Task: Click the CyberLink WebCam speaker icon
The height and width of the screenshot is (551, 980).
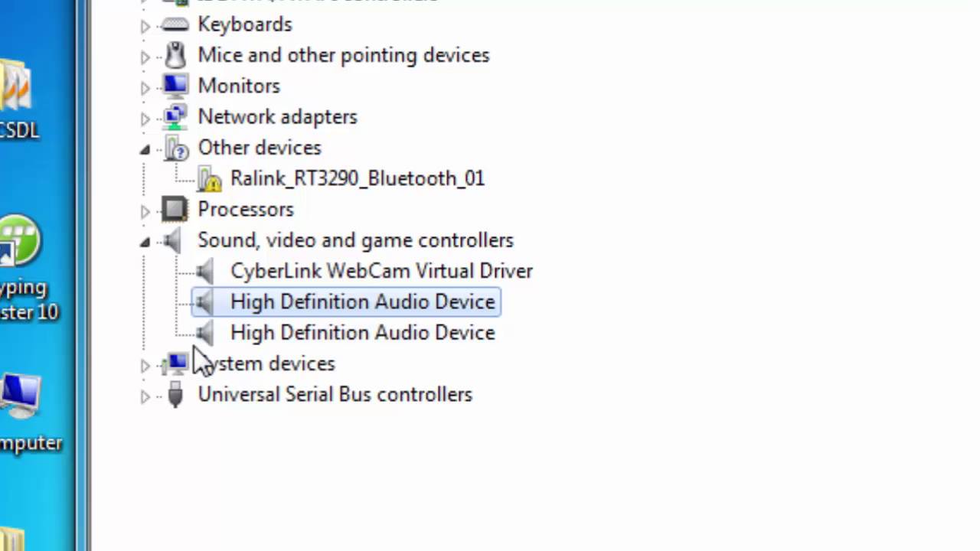Action: [205, 271]
